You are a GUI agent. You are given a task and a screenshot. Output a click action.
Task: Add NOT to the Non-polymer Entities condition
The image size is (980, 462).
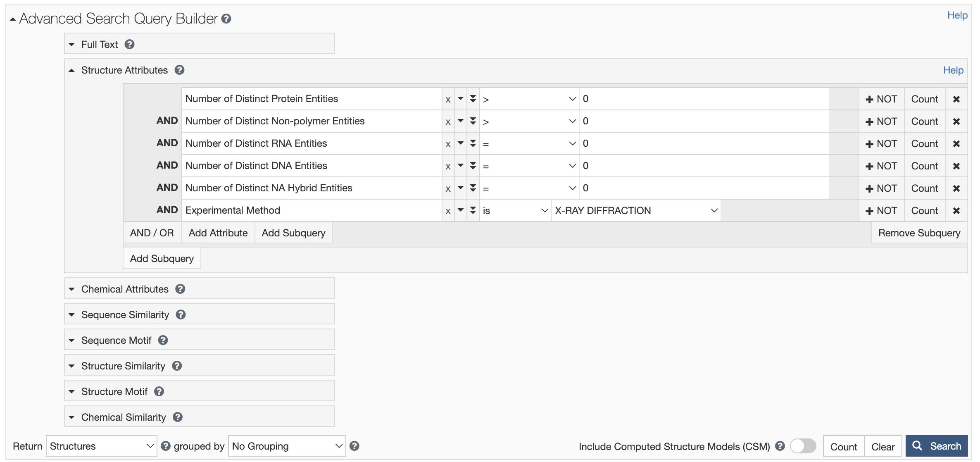tap(881, 121)
